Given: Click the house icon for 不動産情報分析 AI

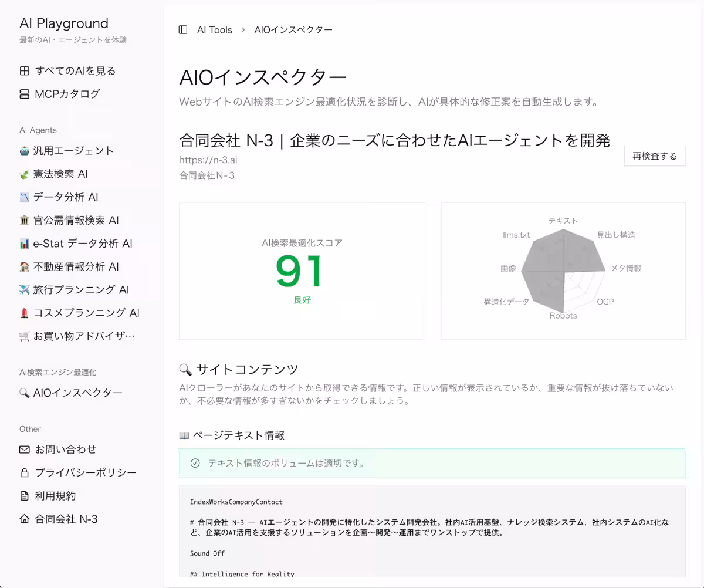Looking at the screenshot, I should coord(23,266).
